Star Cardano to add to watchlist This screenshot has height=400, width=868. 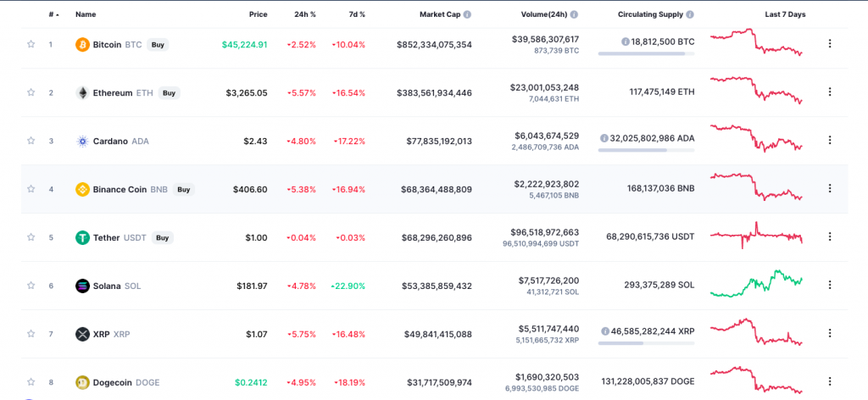point(31,141)
